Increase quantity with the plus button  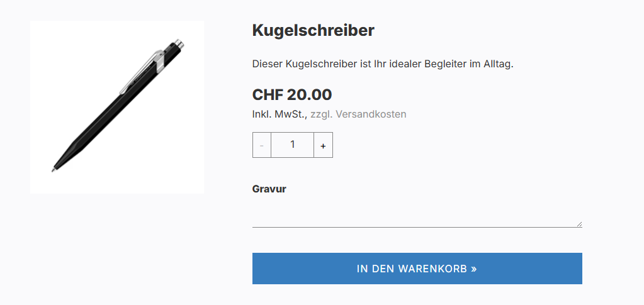coord(323,145)
